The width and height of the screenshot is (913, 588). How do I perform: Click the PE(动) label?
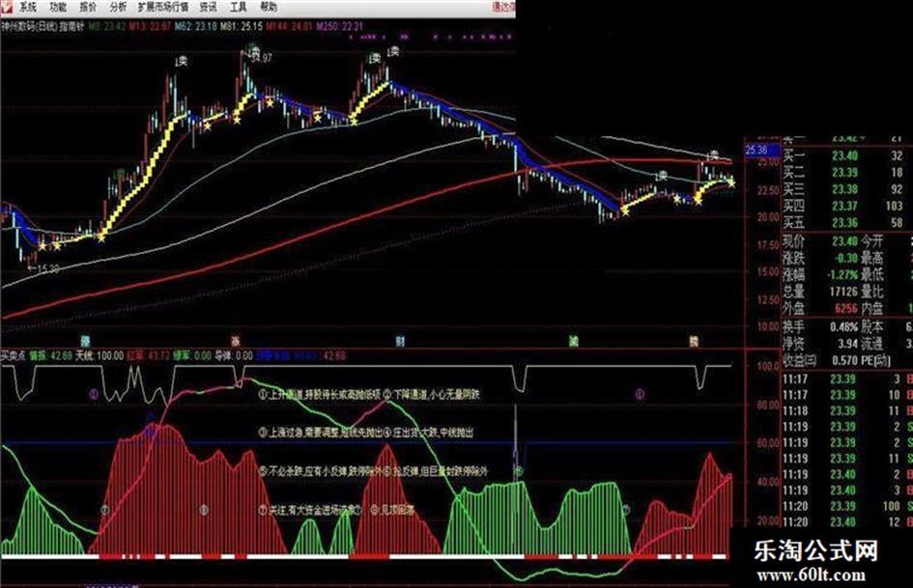pyautogui.click(x=876, y=360)
